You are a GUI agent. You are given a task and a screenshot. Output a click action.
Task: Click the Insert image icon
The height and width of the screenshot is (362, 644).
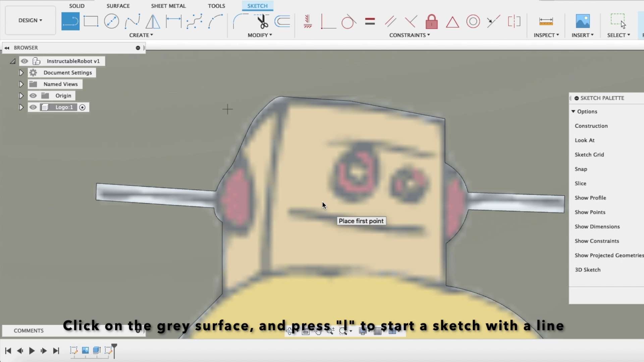point(583,21)
